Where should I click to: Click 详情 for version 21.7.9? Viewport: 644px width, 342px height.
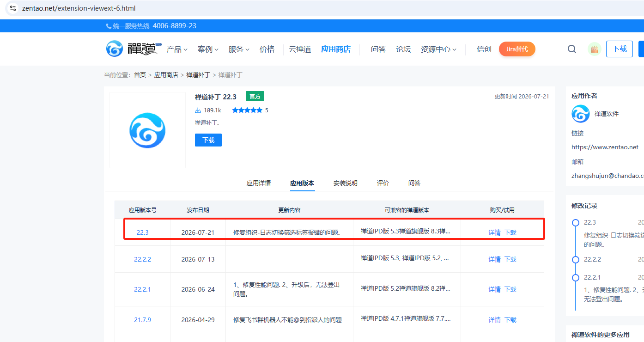(x=495, y=320)
